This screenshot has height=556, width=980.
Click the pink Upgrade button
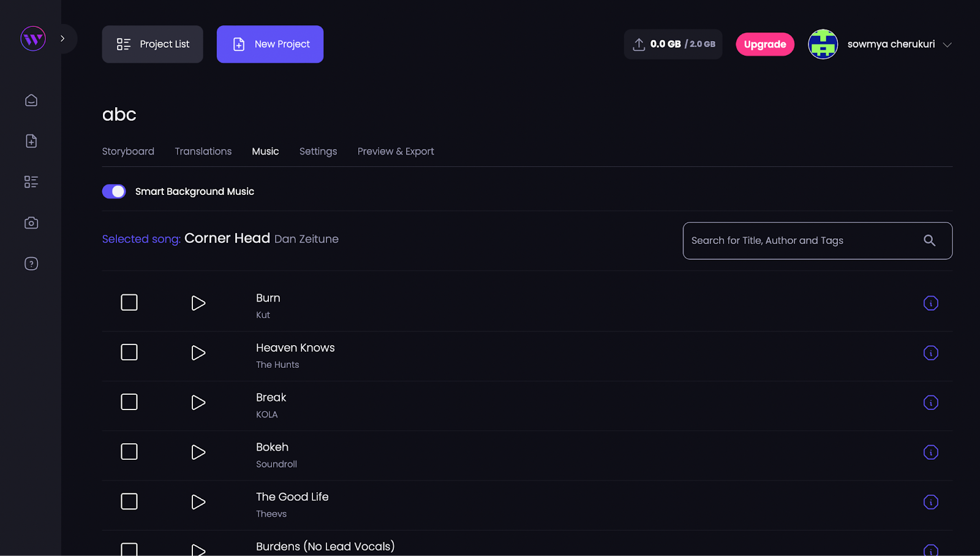[x=765, y=44]
